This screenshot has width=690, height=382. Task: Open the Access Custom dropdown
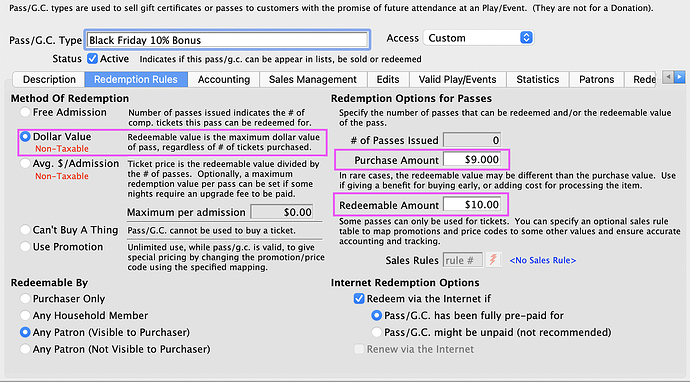point(478,38)
